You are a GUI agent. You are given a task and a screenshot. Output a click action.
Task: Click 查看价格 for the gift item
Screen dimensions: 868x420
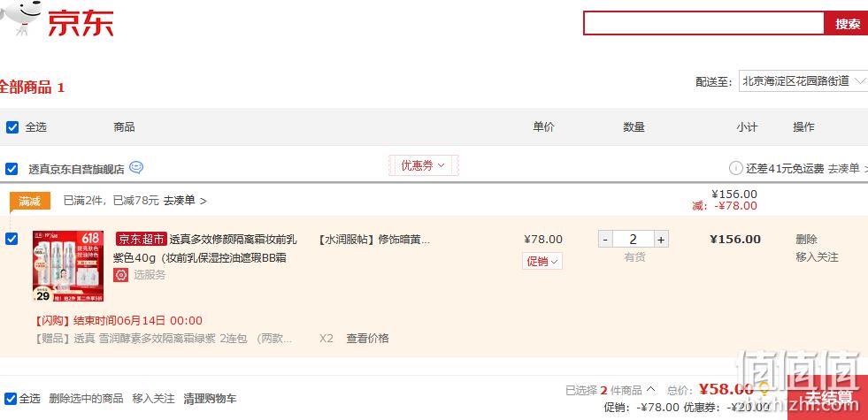(x=367, y=338)
